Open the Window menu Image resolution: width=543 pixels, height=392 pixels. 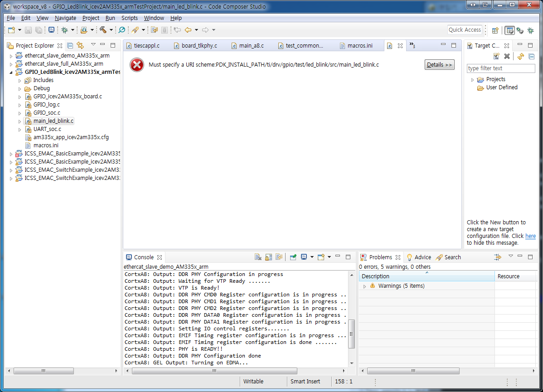154,18
